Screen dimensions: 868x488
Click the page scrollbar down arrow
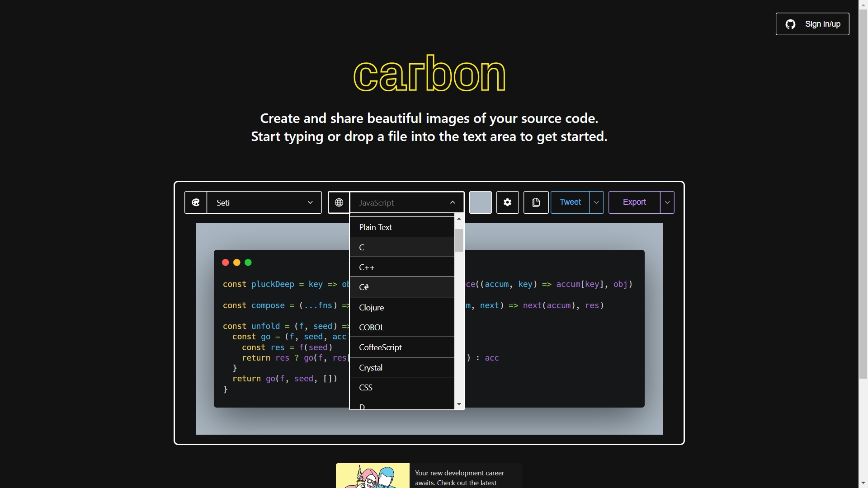pos(863,483)
